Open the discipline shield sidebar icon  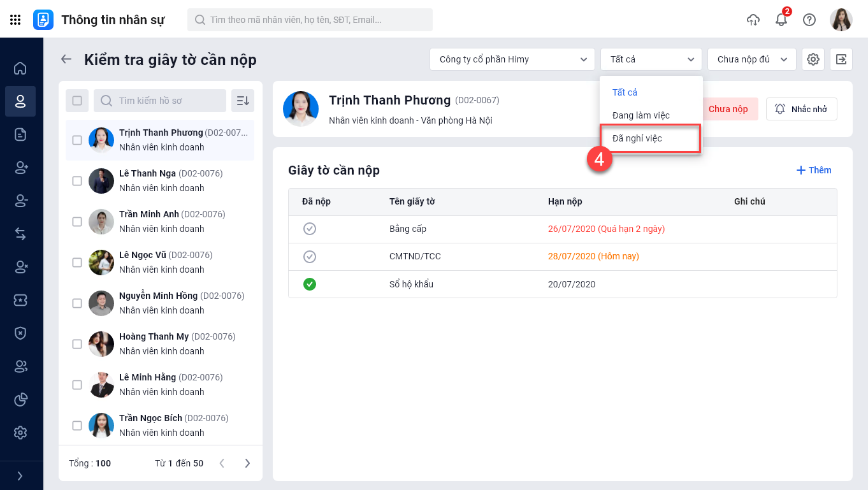(x=20, y=333)
